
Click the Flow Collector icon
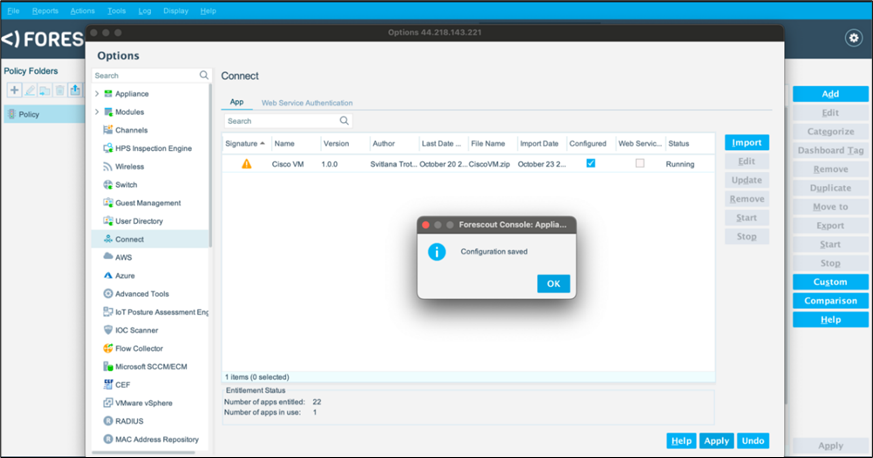[108, 348]
